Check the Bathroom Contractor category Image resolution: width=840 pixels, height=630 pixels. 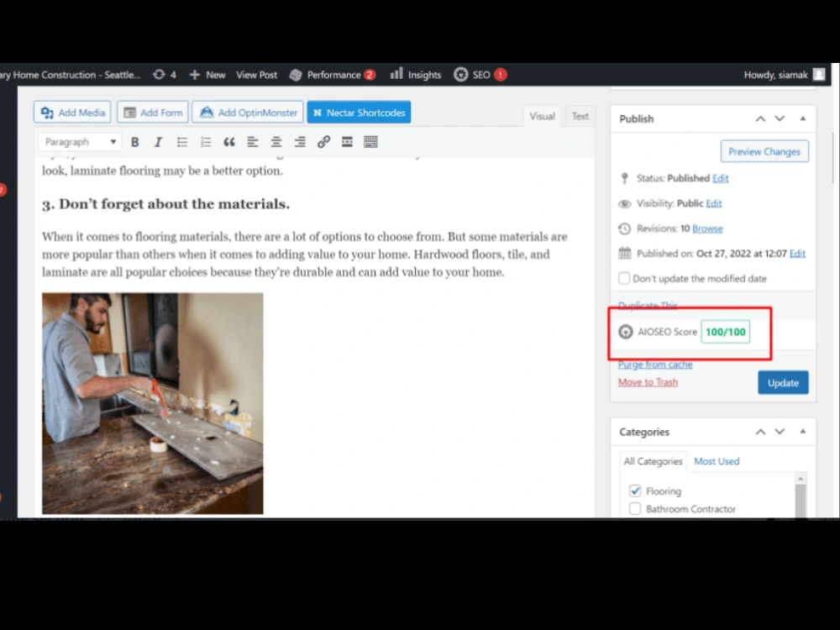click(x=635, y=508)
